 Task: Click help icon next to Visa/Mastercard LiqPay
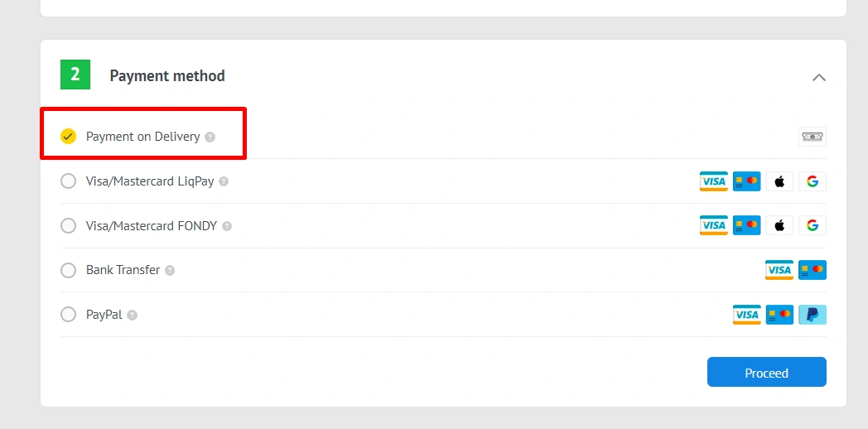224,181
